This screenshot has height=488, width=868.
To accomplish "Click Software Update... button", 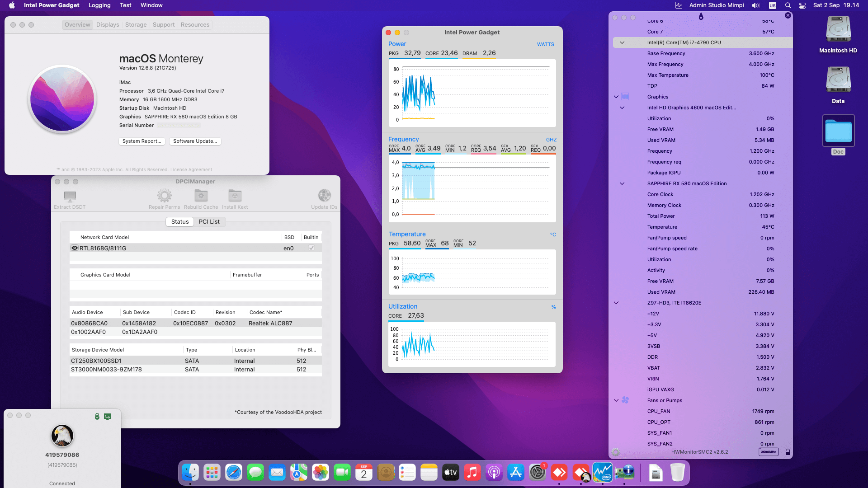I will click(x=195, y=141).
